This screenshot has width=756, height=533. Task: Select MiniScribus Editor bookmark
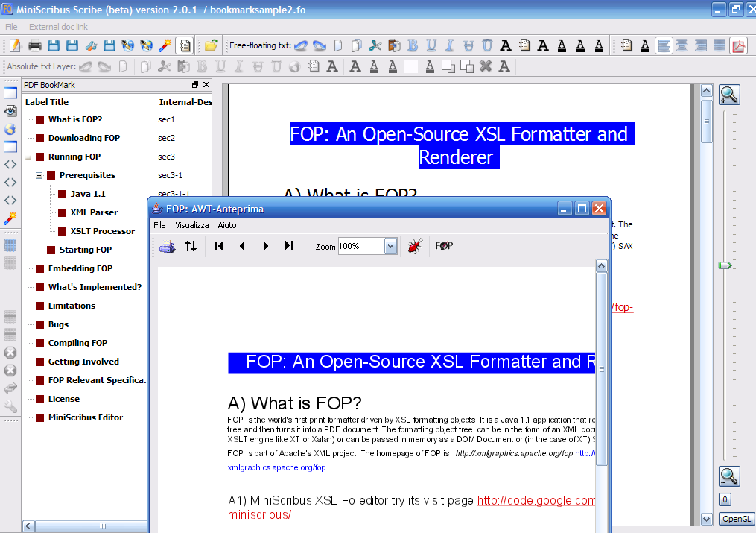86,417
